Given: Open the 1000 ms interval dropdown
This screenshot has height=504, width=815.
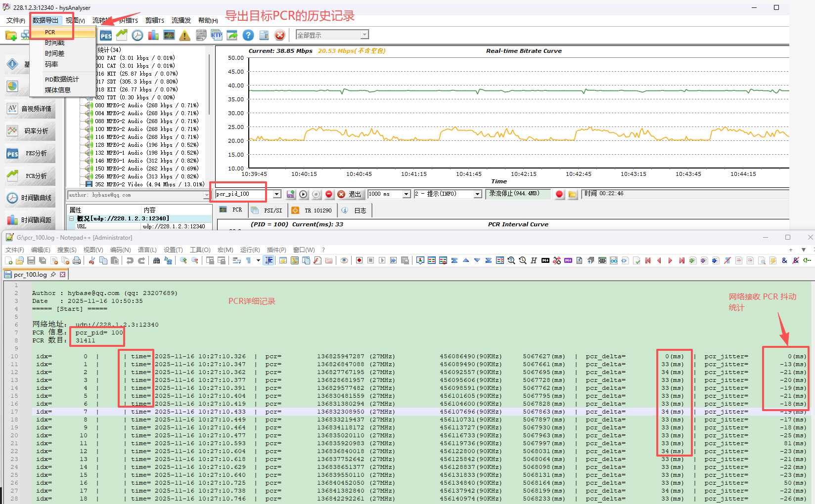Looking at the screenshot, I should click(x=406, y=194).
